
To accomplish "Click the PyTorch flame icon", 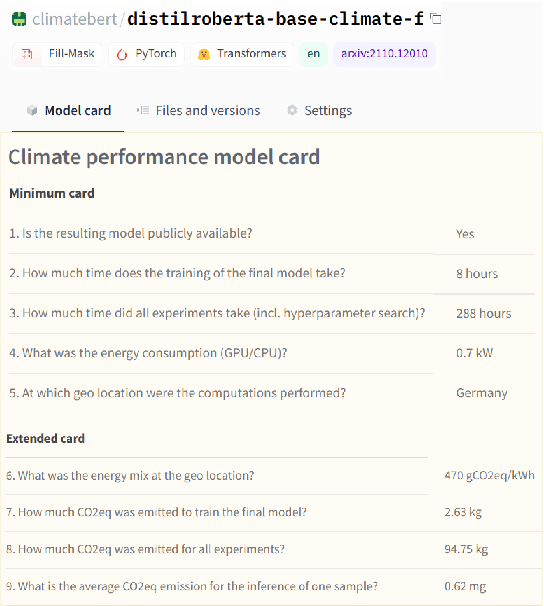I will 122,54.
